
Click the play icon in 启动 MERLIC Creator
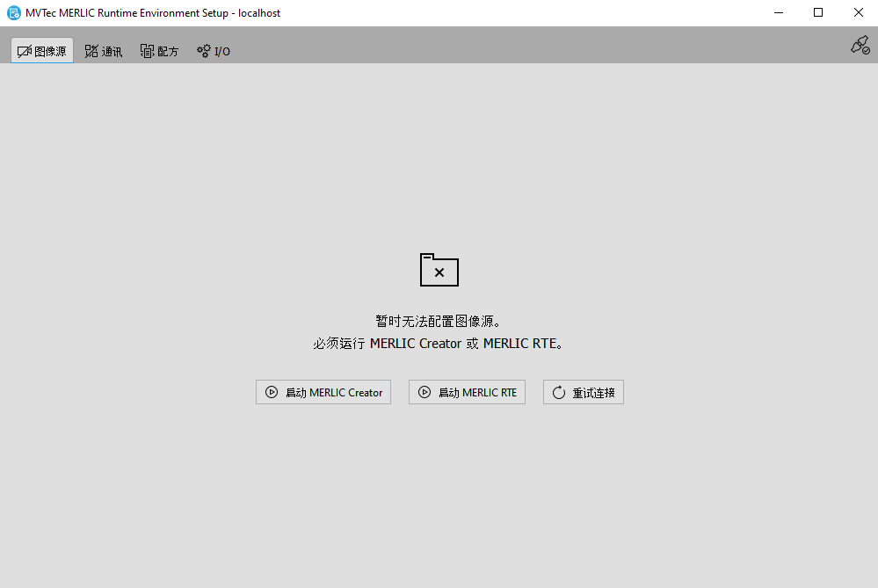(x=272, y=393)
